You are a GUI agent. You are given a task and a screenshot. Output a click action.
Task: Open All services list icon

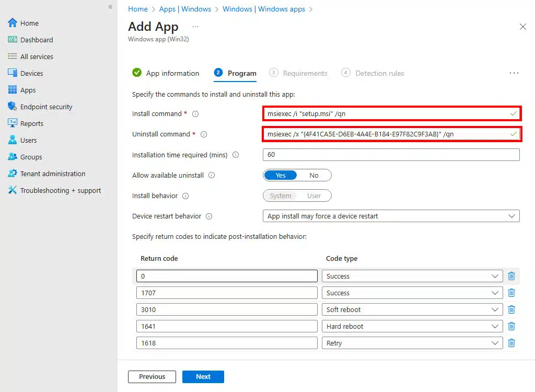[x=13, y=56]
